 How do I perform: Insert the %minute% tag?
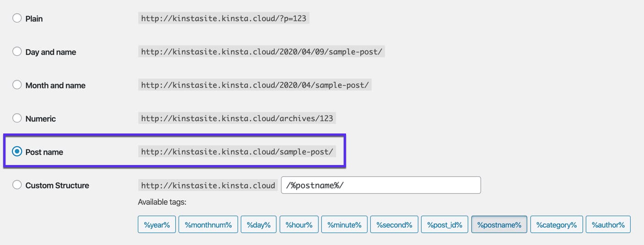coord(344,224)
